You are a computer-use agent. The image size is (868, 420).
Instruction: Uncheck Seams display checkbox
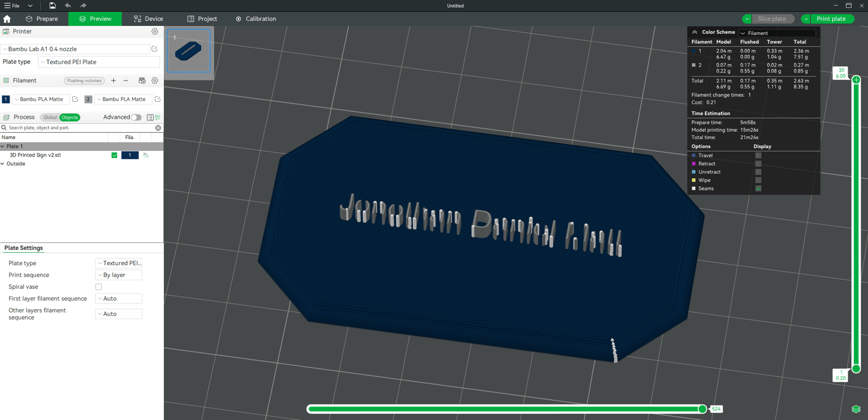click(758, 188)
